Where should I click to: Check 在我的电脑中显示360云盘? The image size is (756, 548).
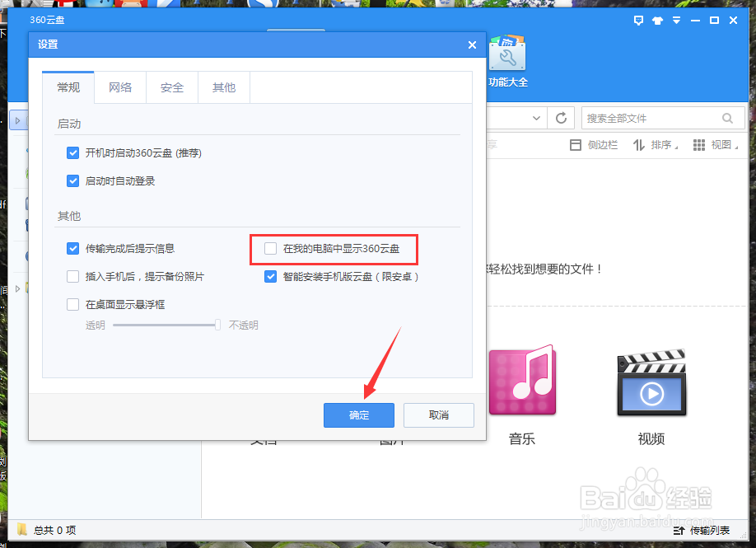coord(270,248)
